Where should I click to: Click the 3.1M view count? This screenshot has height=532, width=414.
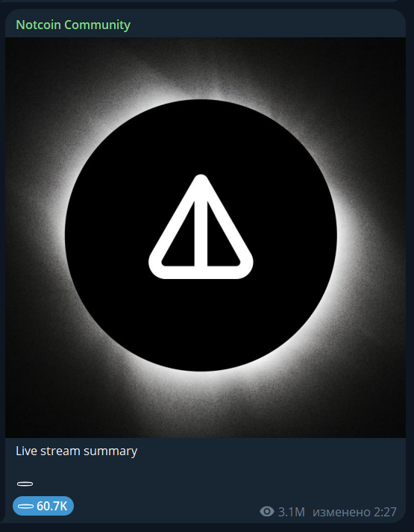291,512
